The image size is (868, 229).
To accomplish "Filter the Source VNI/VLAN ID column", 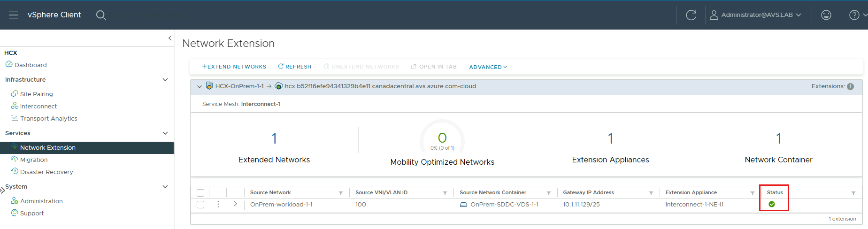I will tap(445, 193).
